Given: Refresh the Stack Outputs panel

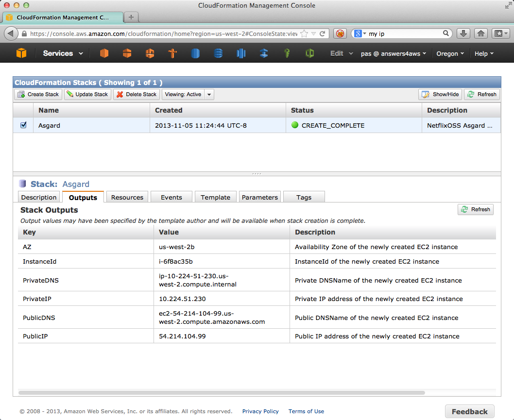Looking at the screenshot, I should click(476, 209).
